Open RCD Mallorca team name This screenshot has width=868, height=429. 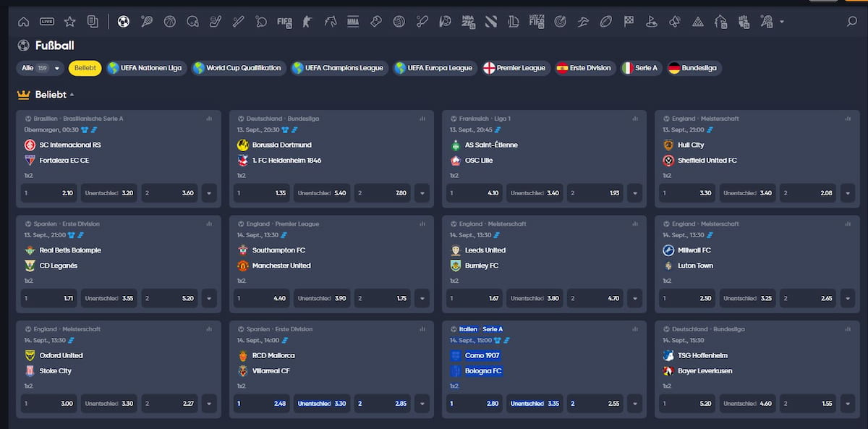pyautogui.click(x=273, y=355)
